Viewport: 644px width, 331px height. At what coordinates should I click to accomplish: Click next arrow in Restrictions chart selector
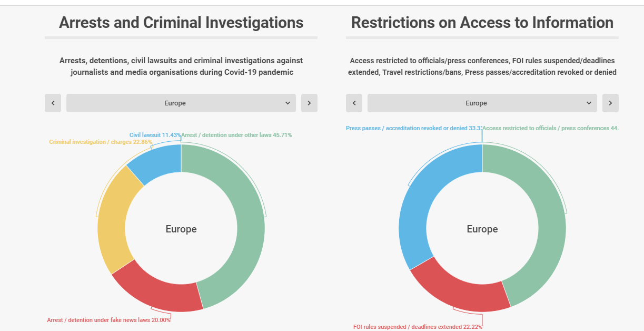pos(610,103)
